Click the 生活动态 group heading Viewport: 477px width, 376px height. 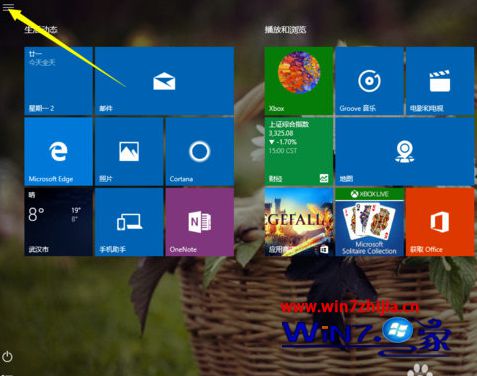pos(41,30)
